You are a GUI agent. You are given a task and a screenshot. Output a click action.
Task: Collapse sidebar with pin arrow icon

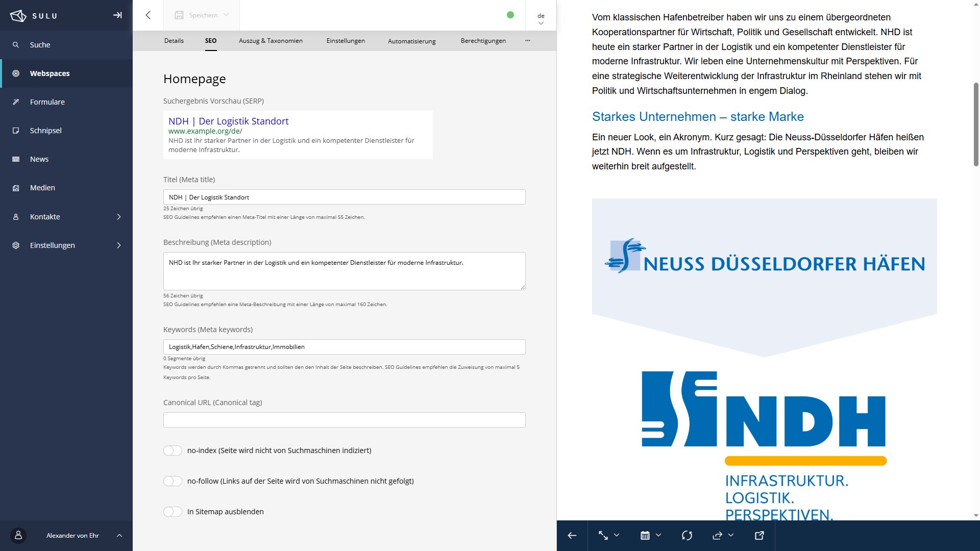click(117, 15)
